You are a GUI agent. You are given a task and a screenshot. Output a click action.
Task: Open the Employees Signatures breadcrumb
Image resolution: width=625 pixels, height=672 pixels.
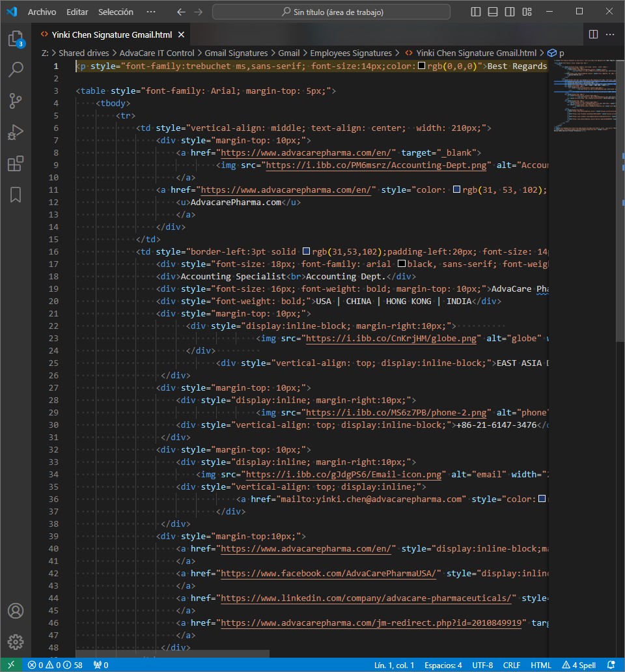[351, 53]
